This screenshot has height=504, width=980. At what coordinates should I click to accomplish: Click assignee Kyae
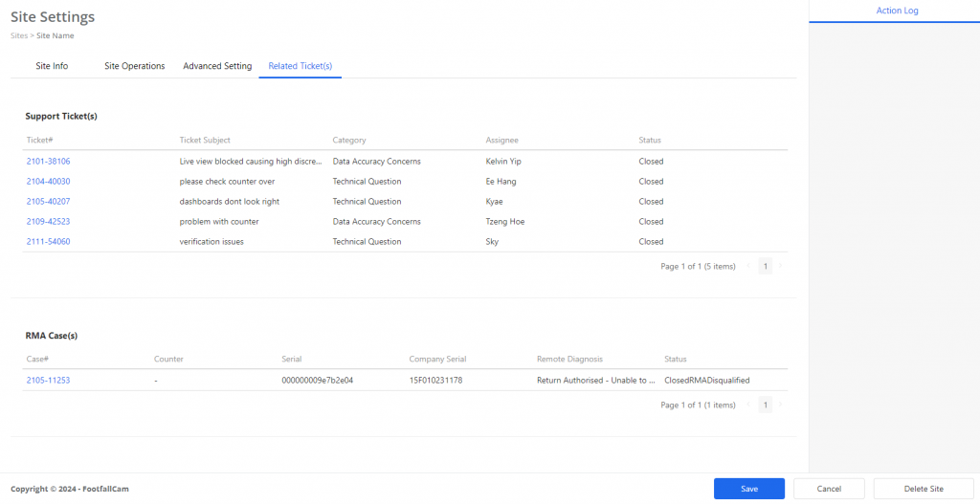pos(495,201)
